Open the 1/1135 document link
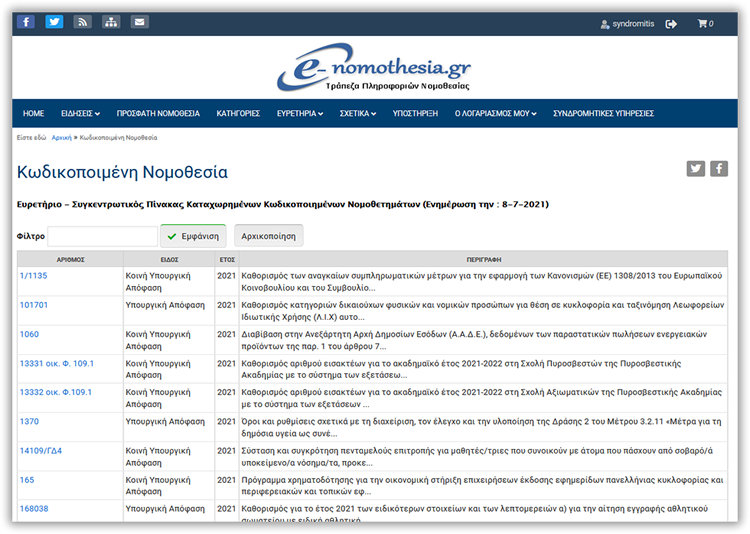The width and height of the screenshot is (750, 534). coord(33,276)
